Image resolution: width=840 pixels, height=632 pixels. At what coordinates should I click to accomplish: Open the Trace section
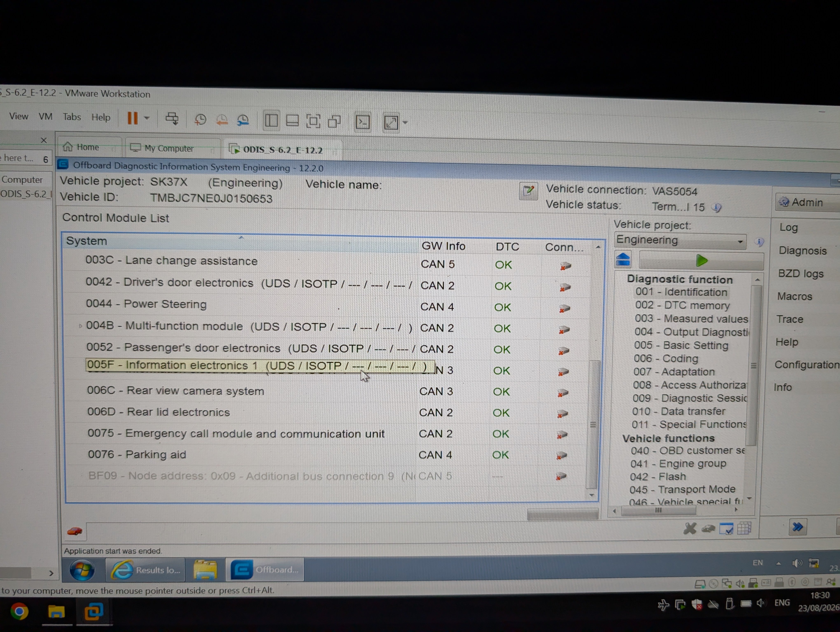[x=790, y=319]
